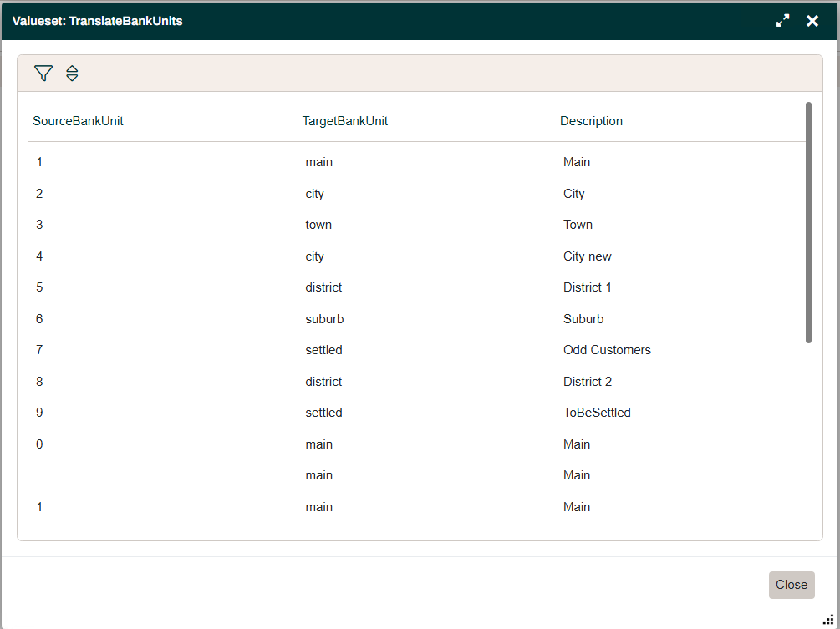Select the Suburb row
Viewport: 840px width, 629px height.
click(x=583, y=318)
